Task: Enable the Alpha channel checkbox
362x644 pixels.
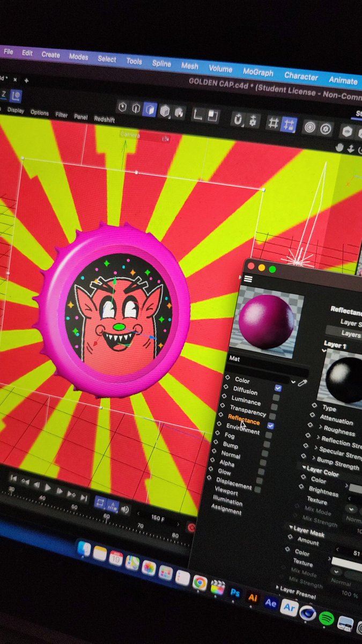Action: coord(261,472)
